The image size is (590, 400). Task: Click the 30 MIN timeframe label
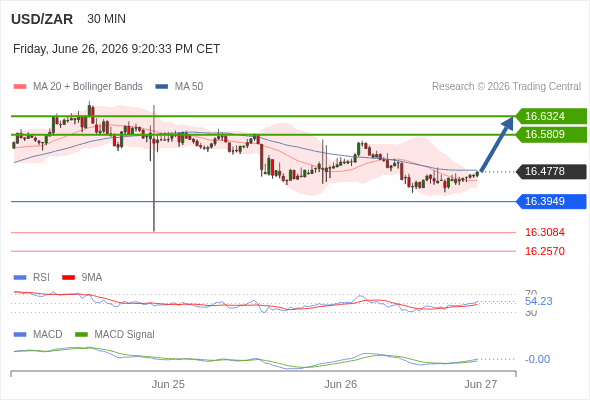pos(106,19)
